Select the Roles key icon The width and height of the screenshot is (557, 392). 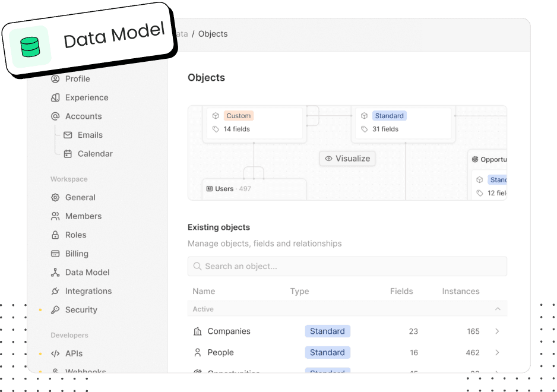pyautogui.click(x=55, y=235)
